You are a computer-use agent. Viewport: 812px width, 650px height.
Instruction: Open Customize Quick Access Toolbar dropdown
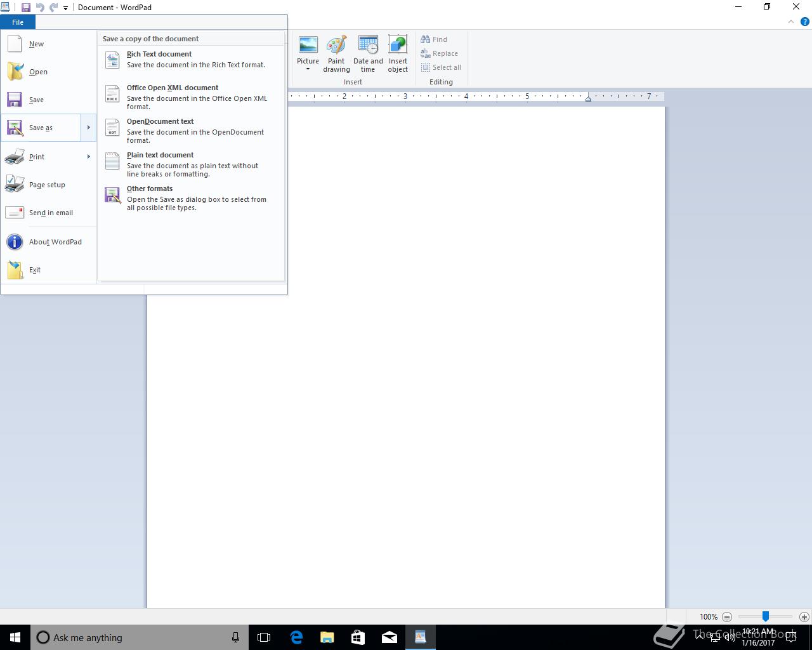click(x=65, y=8)
